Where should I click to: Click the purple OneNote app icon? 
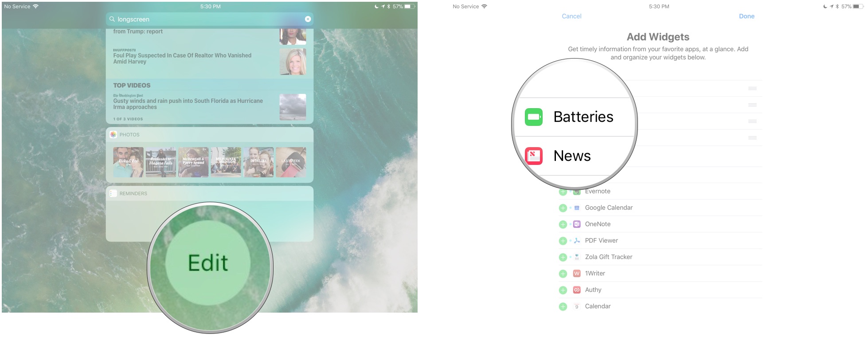click(x=577, y=224)
